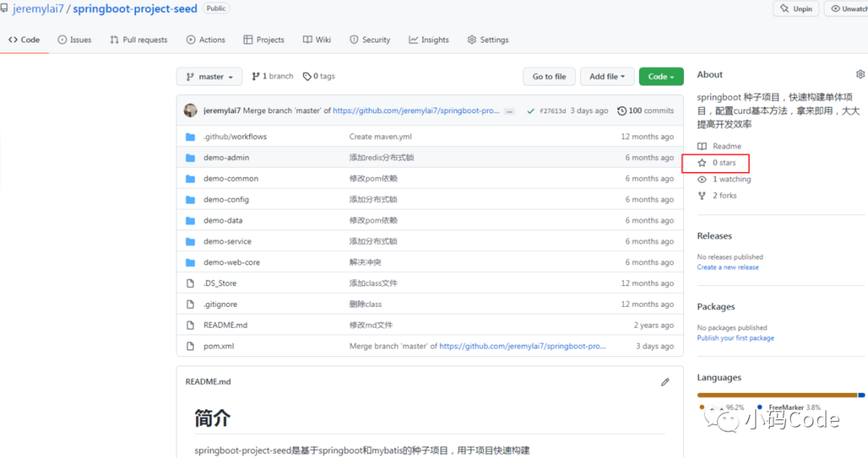
Task: Open the pom.xml file
Action: (x=219, y=346)
